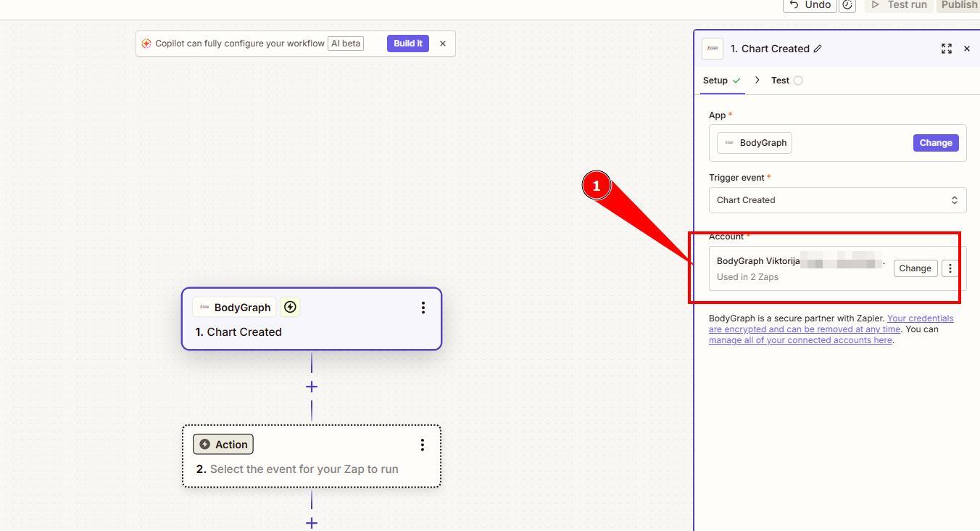Screen dimensions: 980x531
Task: Open the version history icon beside Undo
Action: point(847,5)
